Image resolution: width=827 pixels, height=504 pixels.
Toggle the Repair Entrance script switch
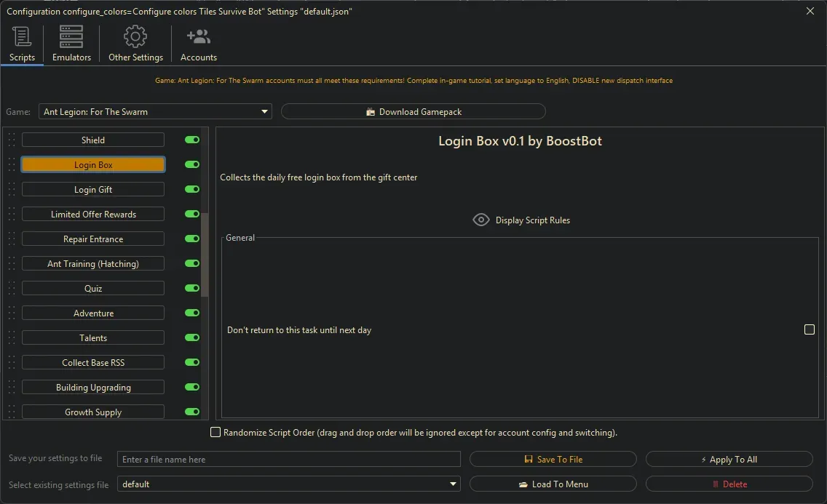[192, 239]
